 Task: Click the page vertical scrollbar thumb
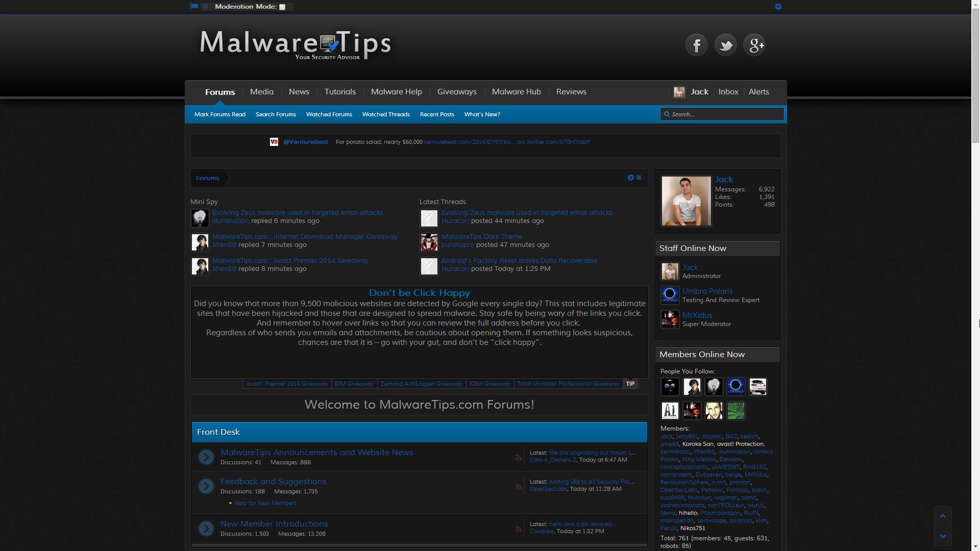click(x=975, y=77)
